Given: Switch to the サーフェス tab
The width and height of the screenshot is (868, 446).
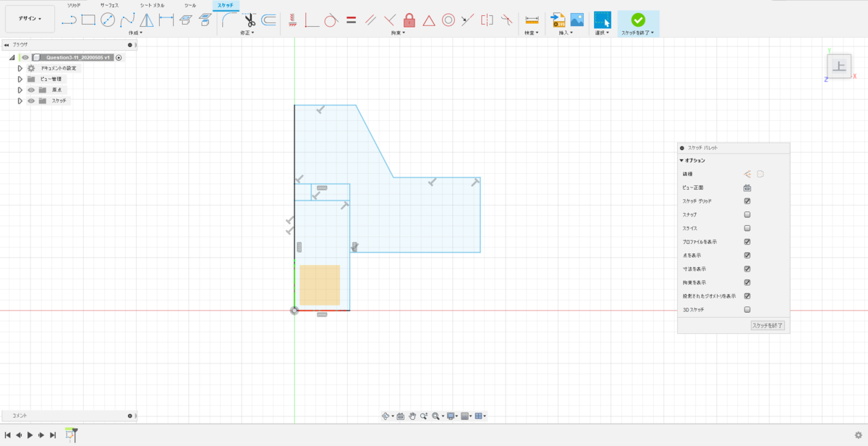Looking at the screenshot, I should 109,5.
